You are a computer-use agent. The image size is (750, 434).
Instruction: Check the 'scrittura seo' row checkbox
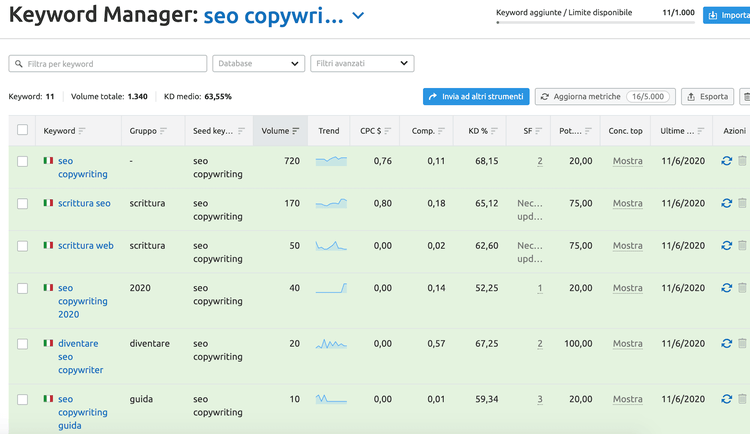point(22,203)
